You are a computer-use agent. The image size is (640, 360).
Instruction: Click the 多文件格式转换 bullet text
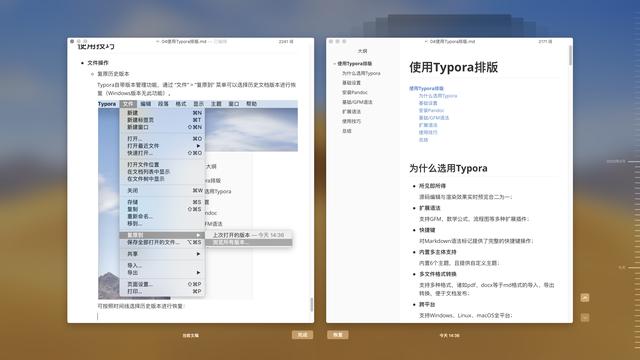[438, 274]
